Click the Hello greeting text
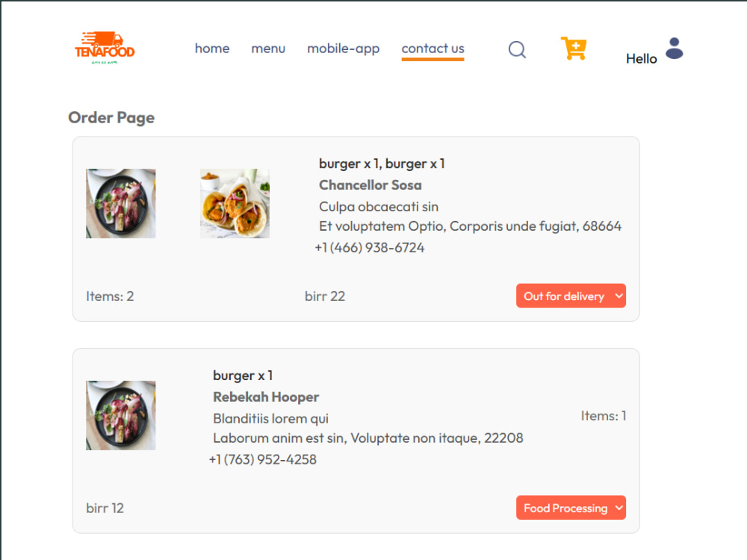The height and width of the screenshot is (560, 747). point(641,58)
